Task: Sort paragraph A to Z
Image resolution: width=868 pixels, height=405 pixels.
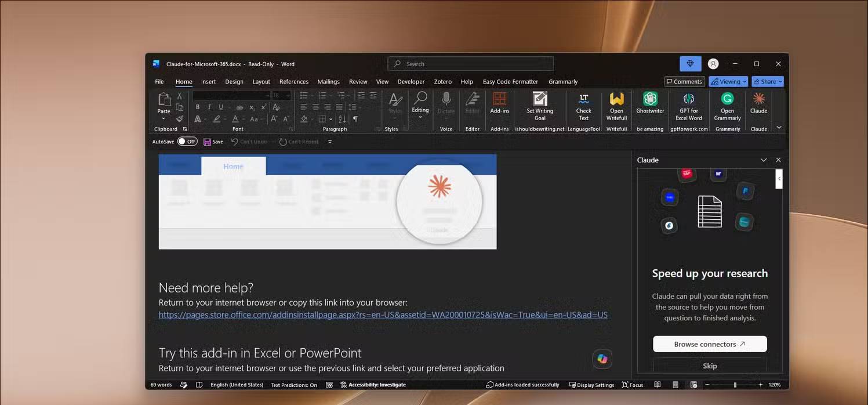Action: pyautogui.click(x=342, y=119)
